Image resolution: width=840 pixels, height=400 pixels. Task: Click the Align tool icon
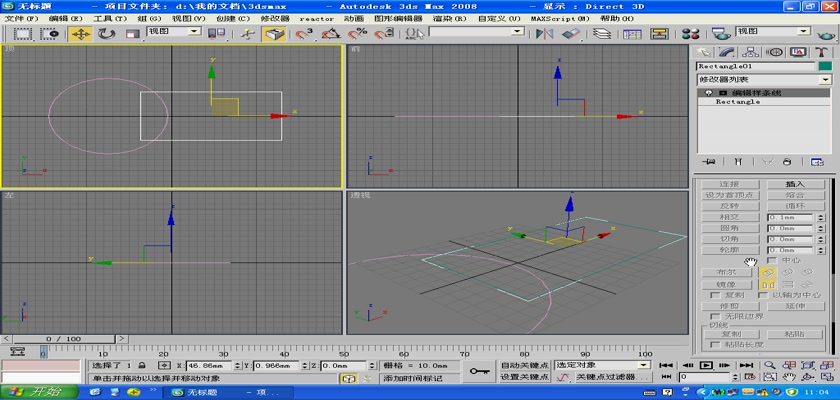[571, 34]
